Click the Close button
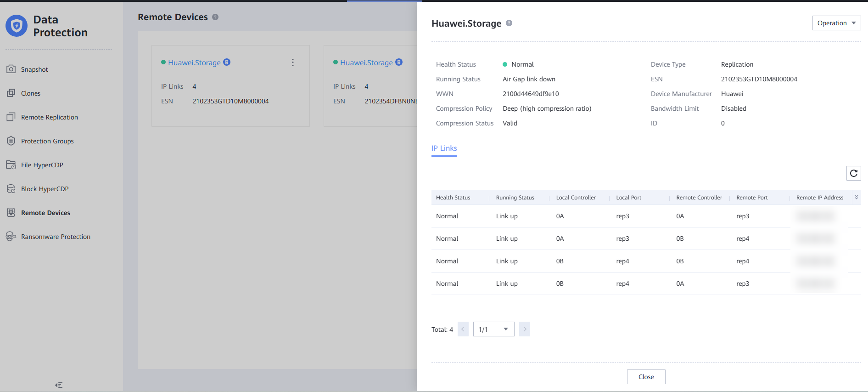 point(646,377)
